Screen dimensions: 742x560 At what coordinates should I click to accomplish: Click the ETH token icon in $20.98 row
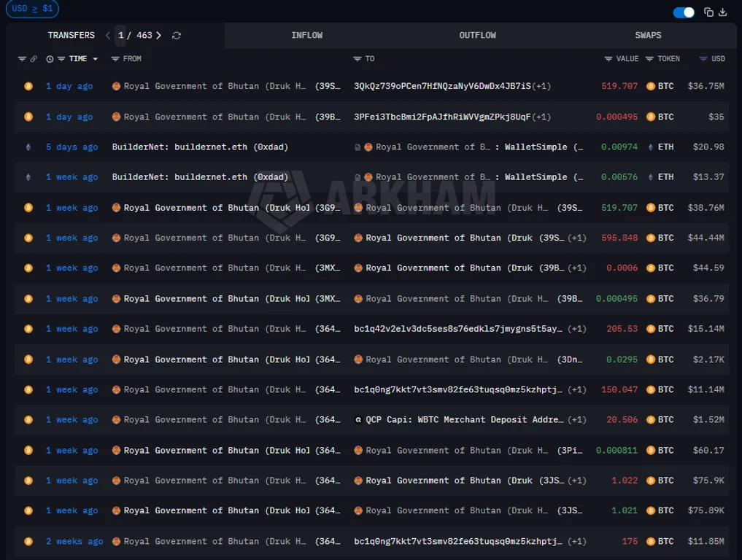651,147
